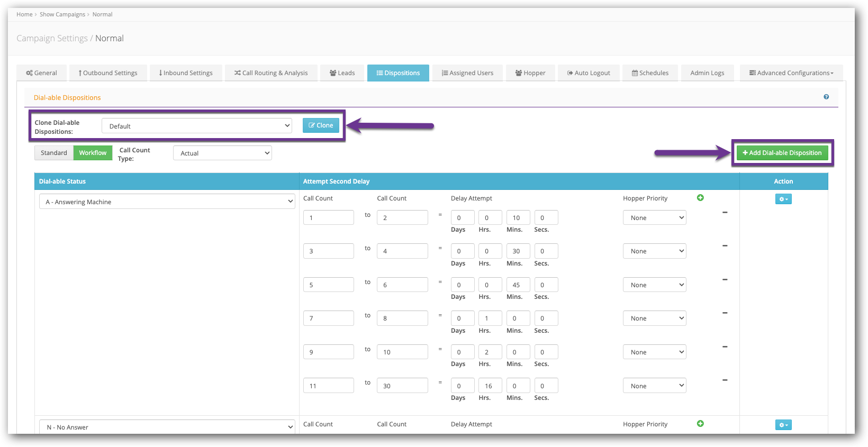Open the Admin Logs tab
The height and width of the screenshot is (447, 868).
pyautogui.click(x=707, y=73)
